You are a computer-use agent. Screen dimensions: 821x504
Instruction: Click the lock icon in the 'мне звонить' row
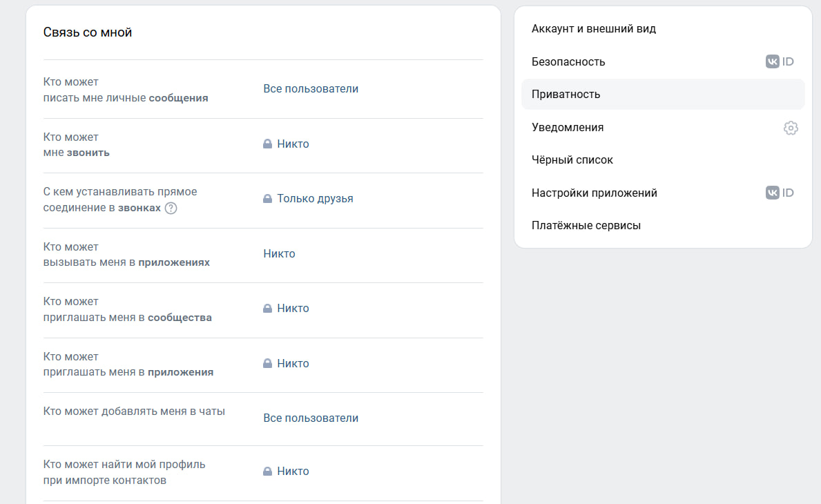pos(267,144)
